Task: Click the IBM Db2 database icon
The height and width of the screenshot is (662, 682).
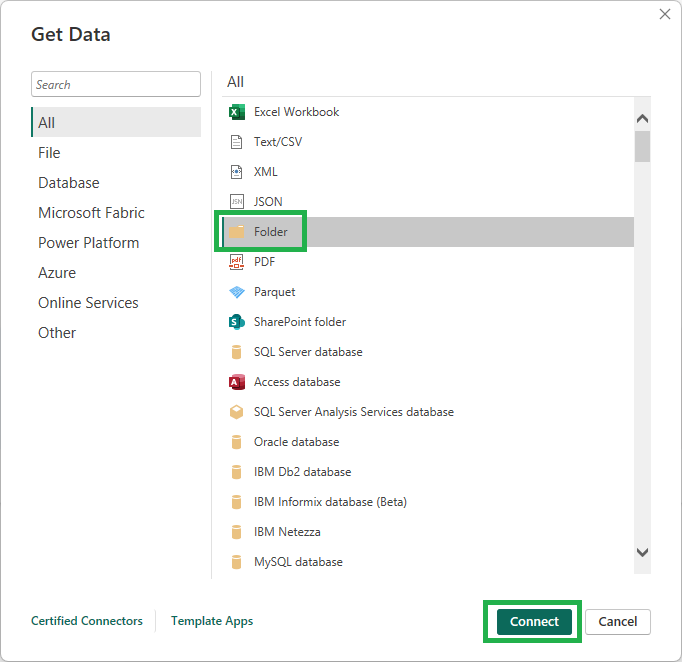Action: 237,472
